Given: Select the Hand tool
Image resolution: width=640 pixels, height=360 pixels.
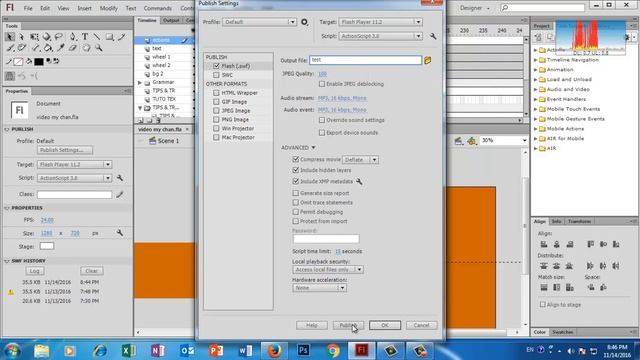Looking at the screenshot, I should [86, 48].
